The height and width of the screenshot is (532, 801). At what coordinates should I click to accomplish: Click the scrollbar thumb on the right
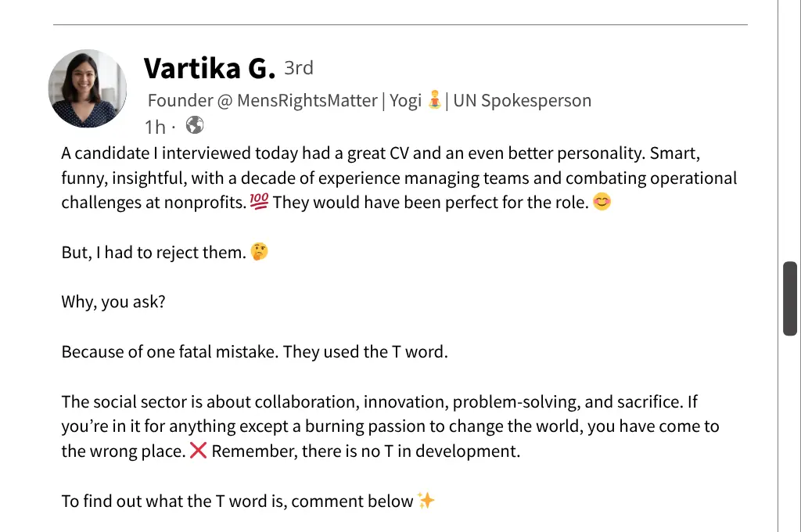tap(789, 300)
